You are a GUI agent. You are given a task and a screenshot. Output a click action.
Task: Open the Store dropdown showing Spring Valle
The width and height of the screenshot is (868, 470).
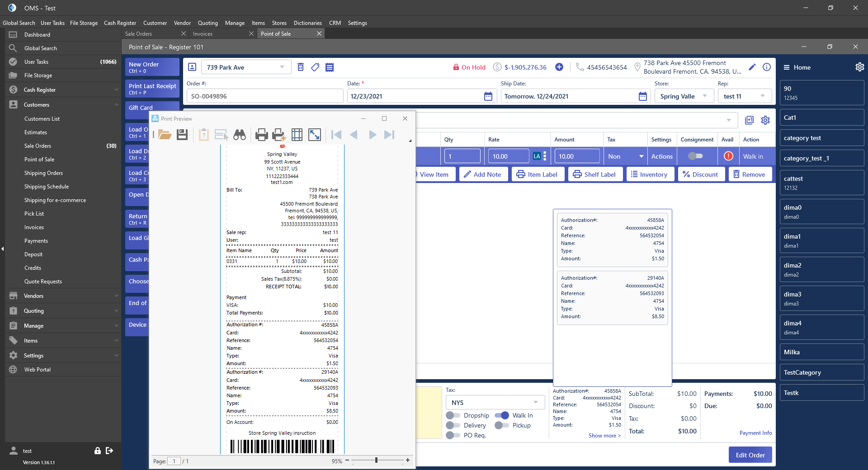684,96
